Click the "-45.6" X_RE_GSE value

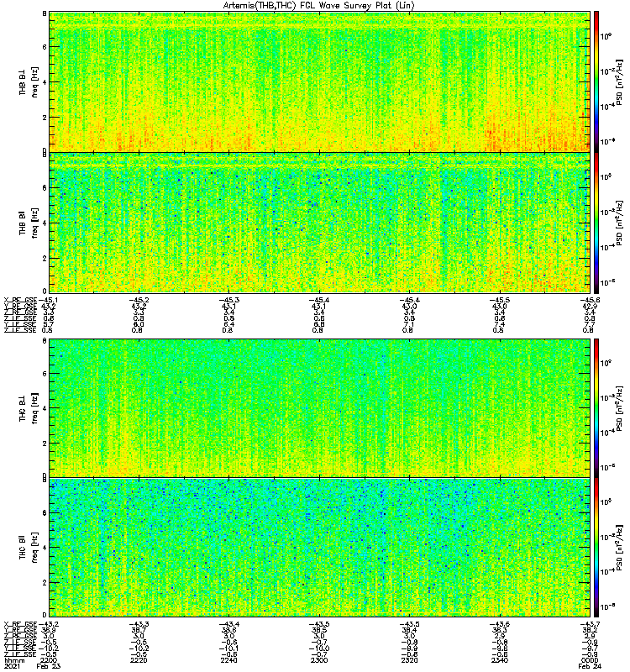pyautogui.click(x=590, y=300)
